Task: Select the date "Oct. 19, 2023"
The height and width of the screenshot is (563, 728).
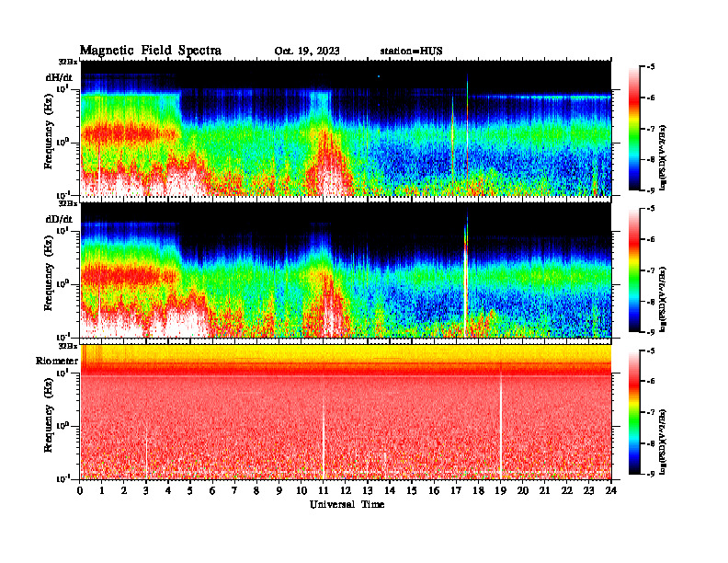Action: 307,52
